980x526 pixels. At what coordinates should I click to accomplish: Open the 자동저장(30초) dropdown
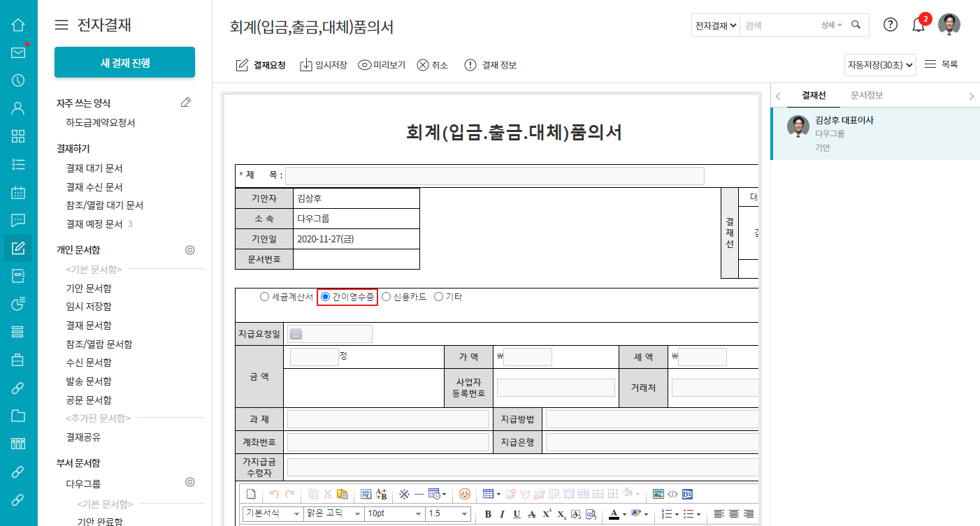pyautogui.click(x=879, y=65)
